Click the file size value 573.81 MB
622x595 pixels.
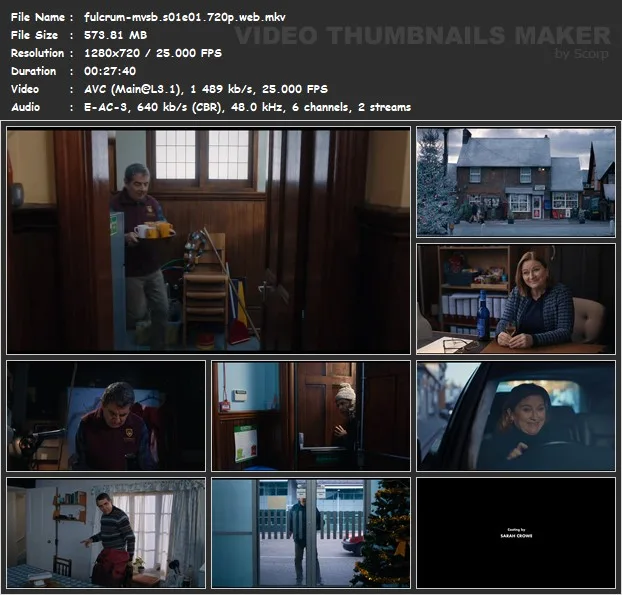point(115,35)
